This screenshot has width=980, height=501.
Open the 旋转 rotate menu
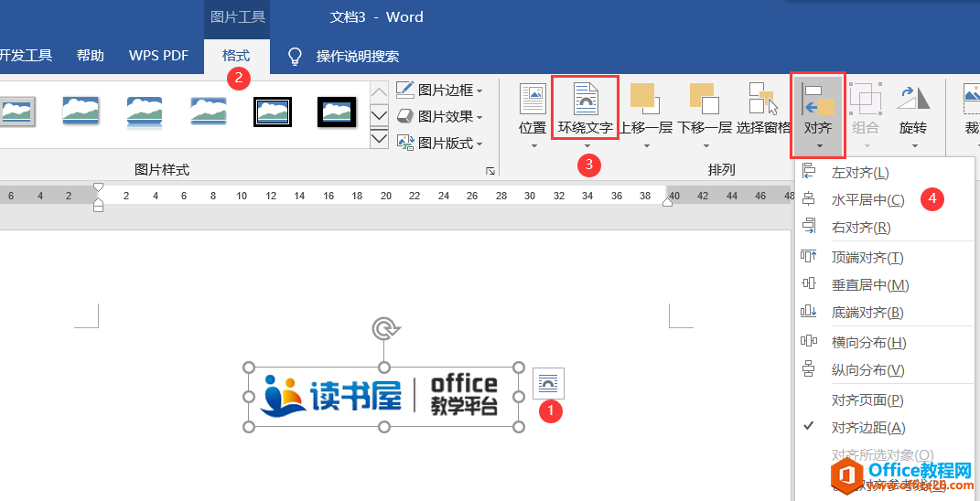pos(913,117)
